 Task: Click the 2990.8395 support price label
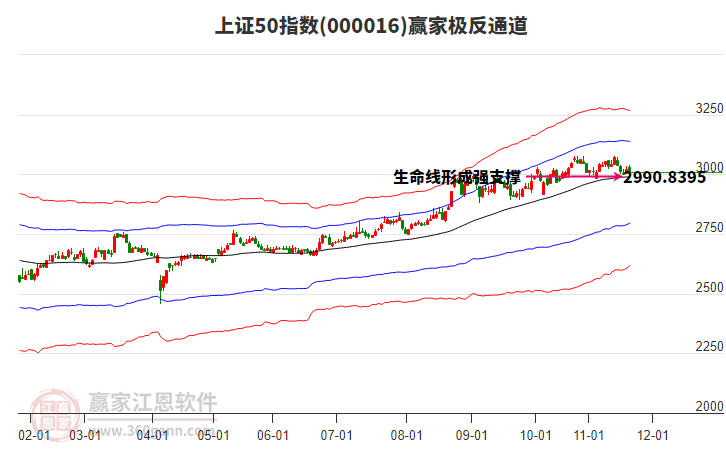pos(664,177)
